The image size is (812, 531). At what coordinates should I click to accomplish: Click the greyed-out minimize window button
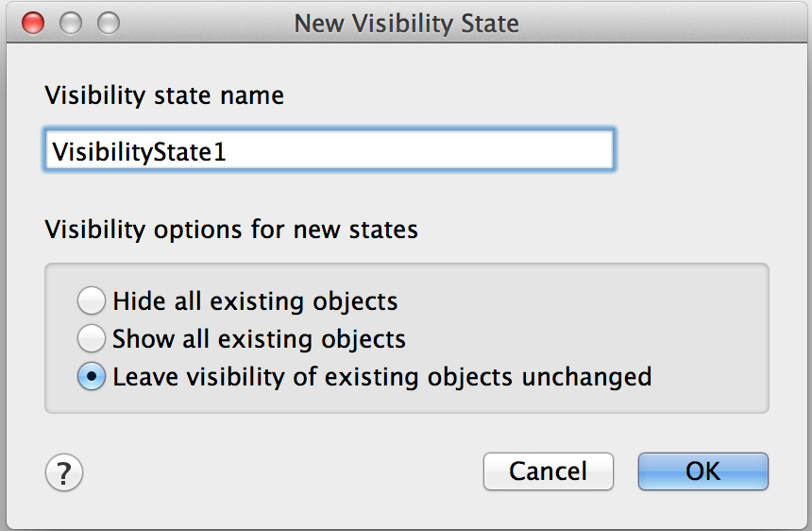(x=71, y=22)
